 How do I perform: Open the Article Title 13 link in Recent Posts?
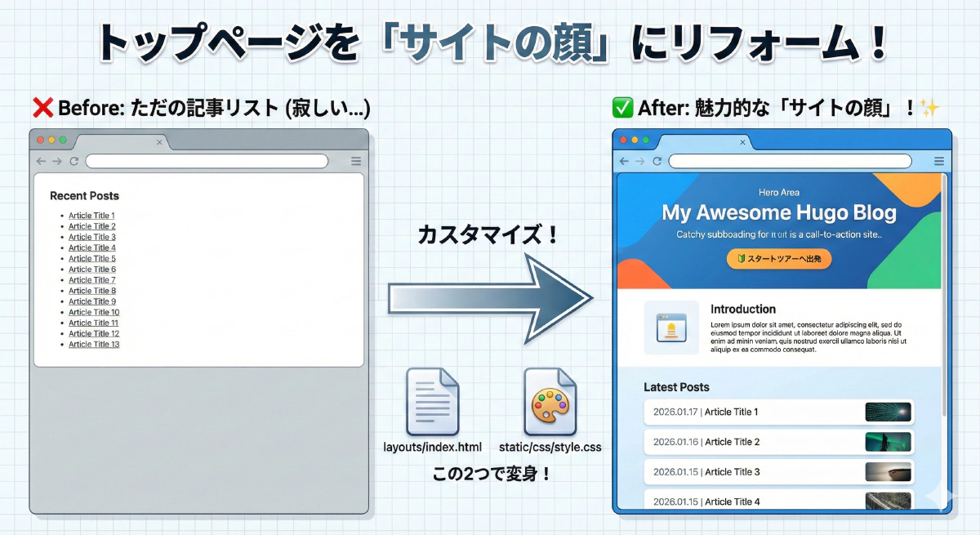93,344
